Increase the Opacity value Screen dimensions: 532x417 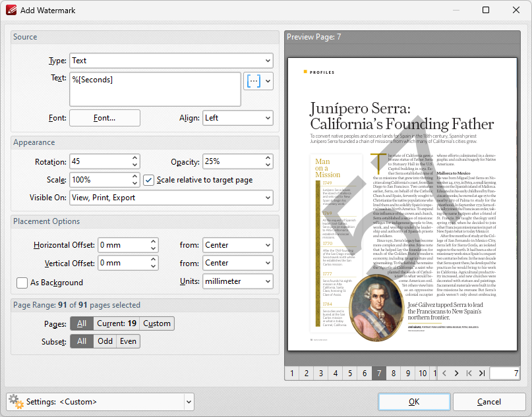(268, 158)
